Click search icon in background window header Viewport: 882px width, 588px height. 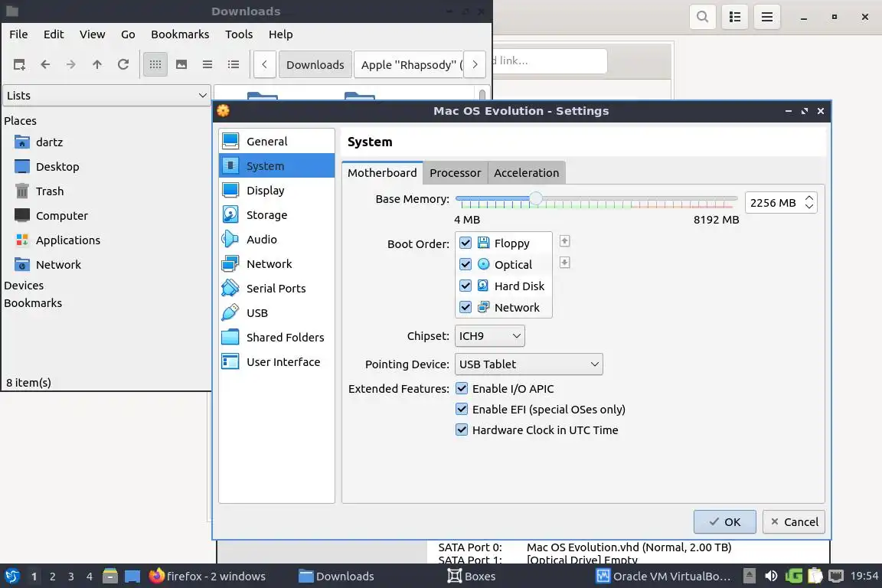703,17
